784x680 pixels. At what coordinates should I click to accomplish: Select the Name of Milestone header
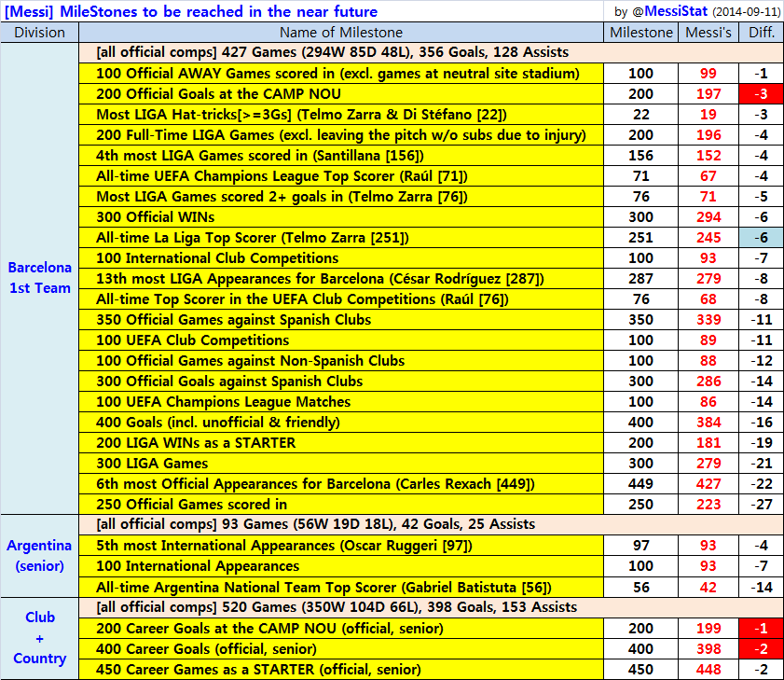[341, 33]
